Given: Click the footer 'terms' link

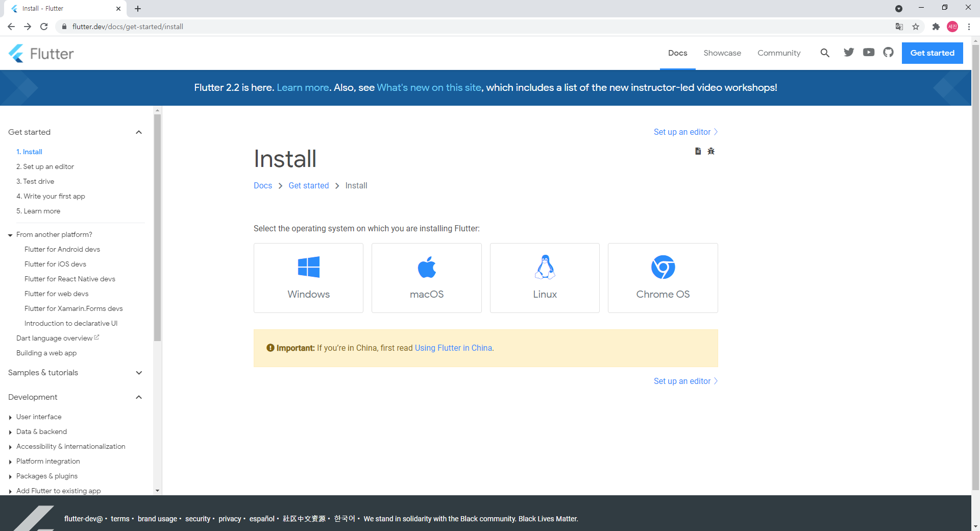Looking at the screenshot, I should coord(120,519).
